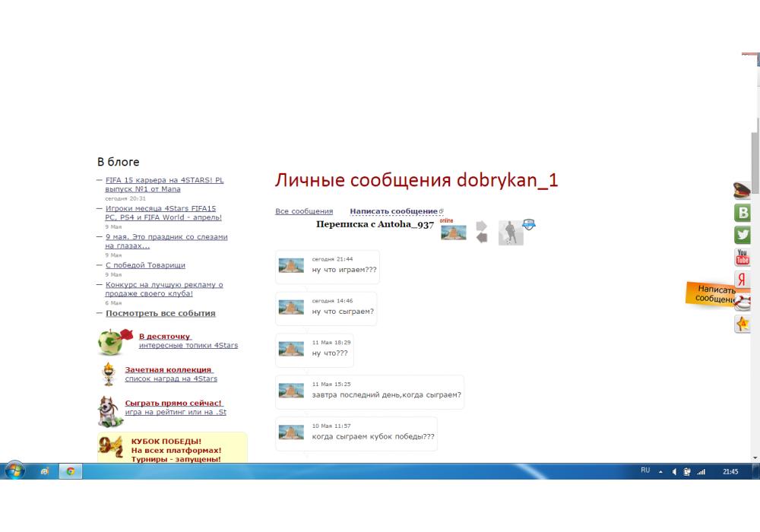Click the gray exchange arrows icon in the conversation header
This screenshot has height=532, width=760.
coord(481,232)
